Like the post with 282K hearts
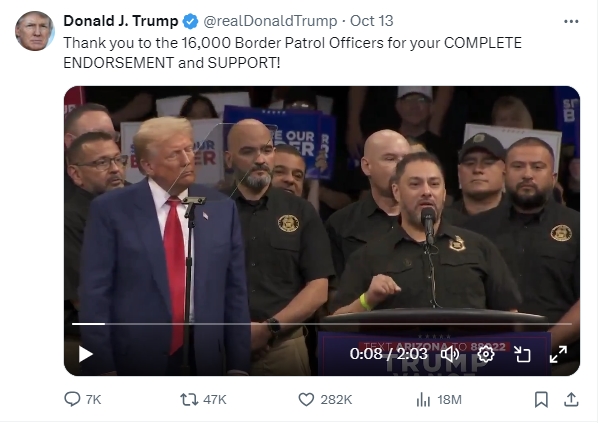The image size is (598, 423). point(325,399)
